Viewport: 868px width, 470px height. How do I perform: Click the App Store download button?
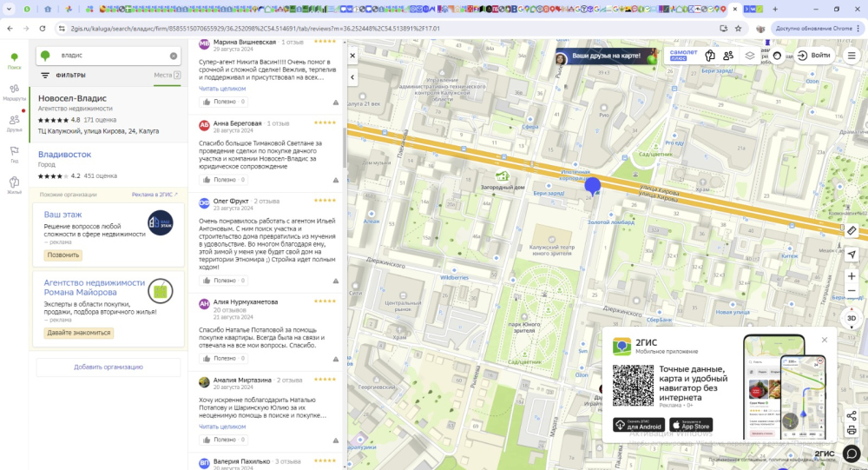[x=691, y=425]
